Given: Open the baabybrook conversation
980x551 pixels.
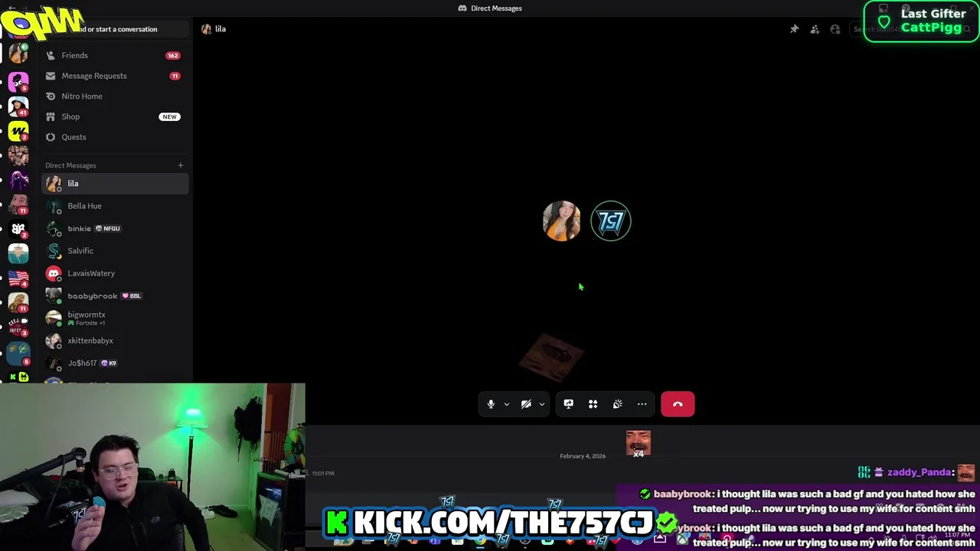Looking at the screenshot, I should coord(115,295).
